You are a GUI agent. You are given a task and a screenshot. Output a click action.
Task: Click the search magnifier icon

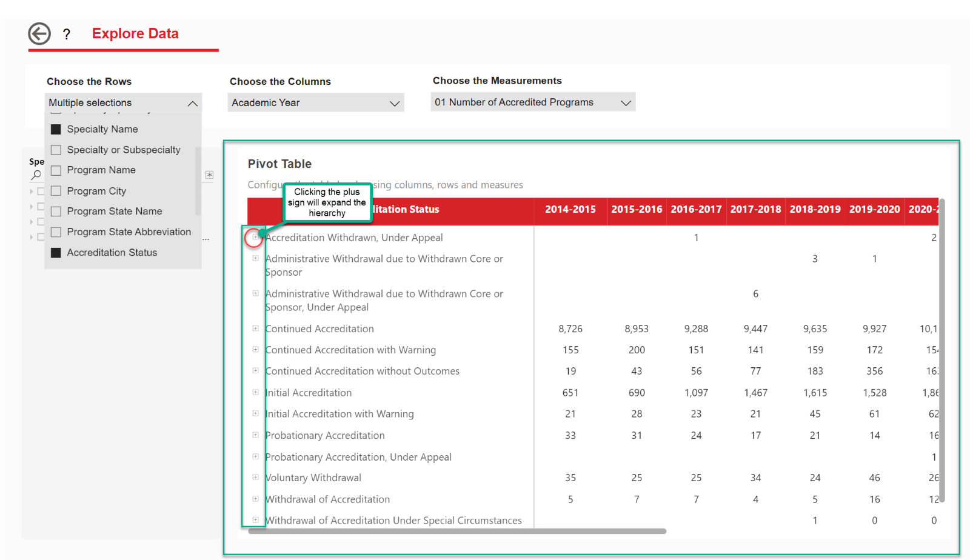tap(36, 175)
